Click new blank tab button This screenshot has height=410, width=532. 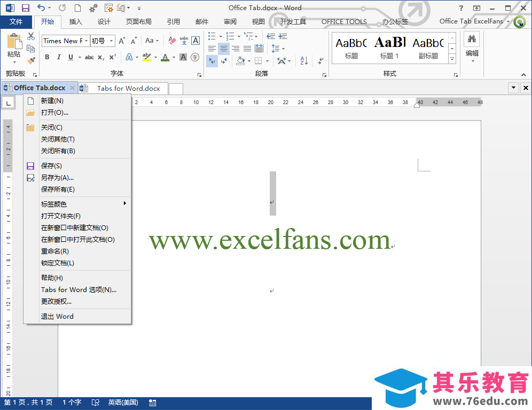[176, 89]
